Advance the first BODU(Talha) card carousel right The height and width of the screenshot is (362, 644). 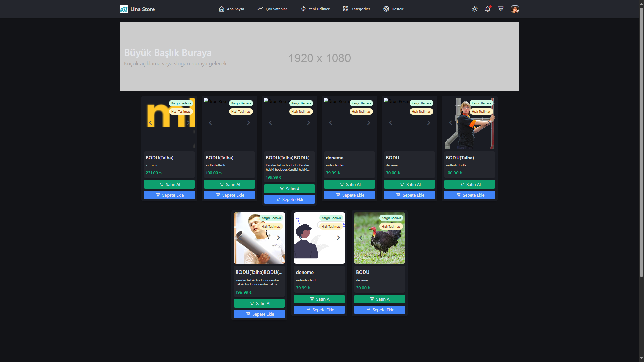pos(188,123)
